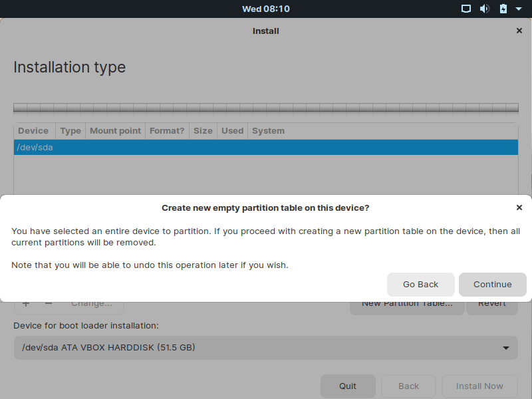The image size is (532, 399).
Task: Sort by the Type column header
Action: point(70,131)
